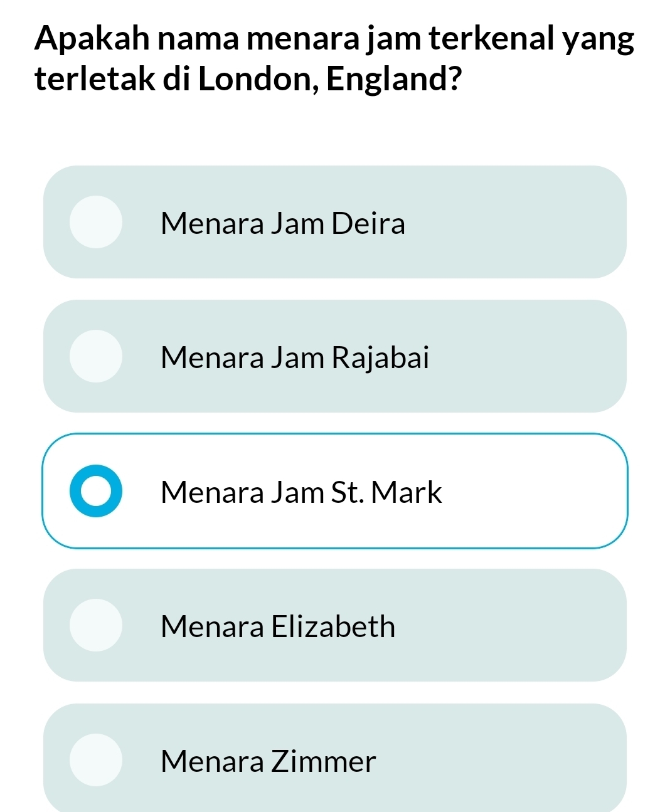Click the phrase 'menara jam' in the heading
This screenshot has width=665, height=812.
point(334,39)
